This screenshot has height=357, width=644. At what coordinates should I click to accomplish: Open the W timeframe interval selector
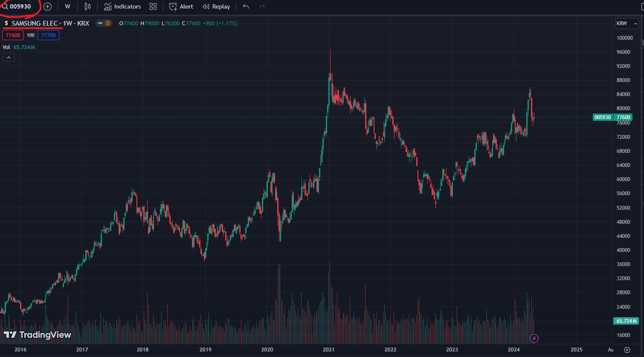(x=67, y=6)
